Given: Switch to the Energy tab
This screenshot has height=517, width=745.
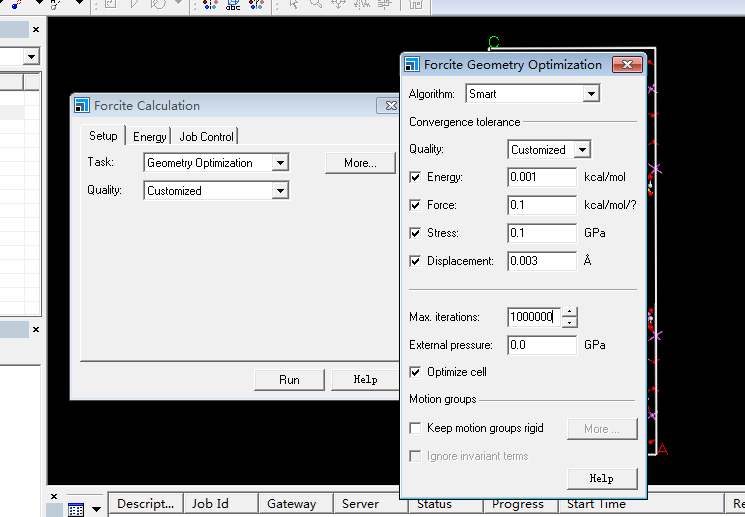Looking at the screenshot, I should [150, 137].
